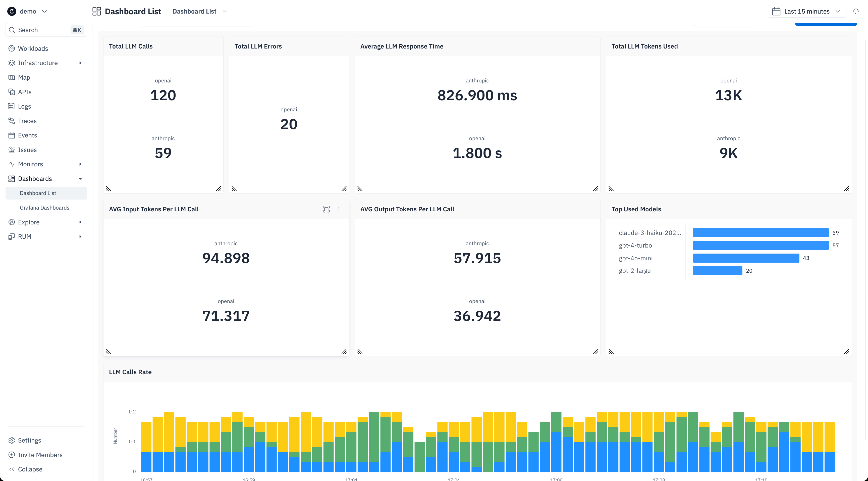The width and height of the screenshot is (868, 481).
Task: Click the gpt-2-large bar in Top Used Models
Action: tap(717, 271)
